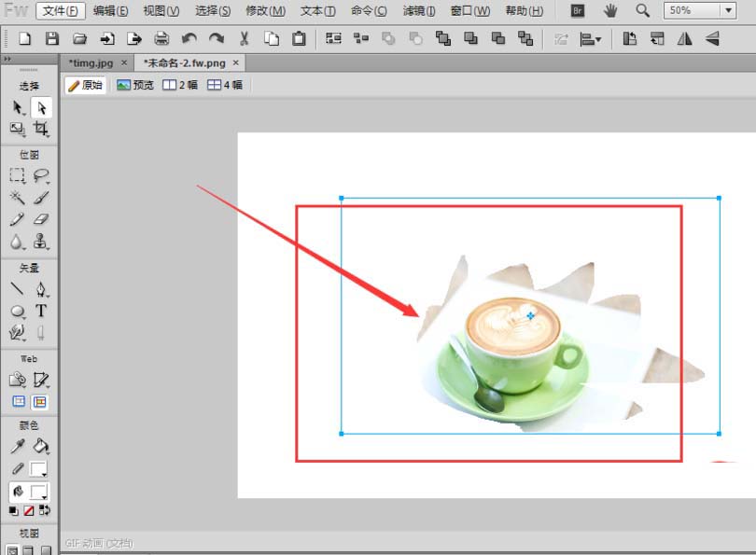The height and width of the screenshot is (555, 756).
Task: Toggle the Preview (预览) view
Action: 135,85
